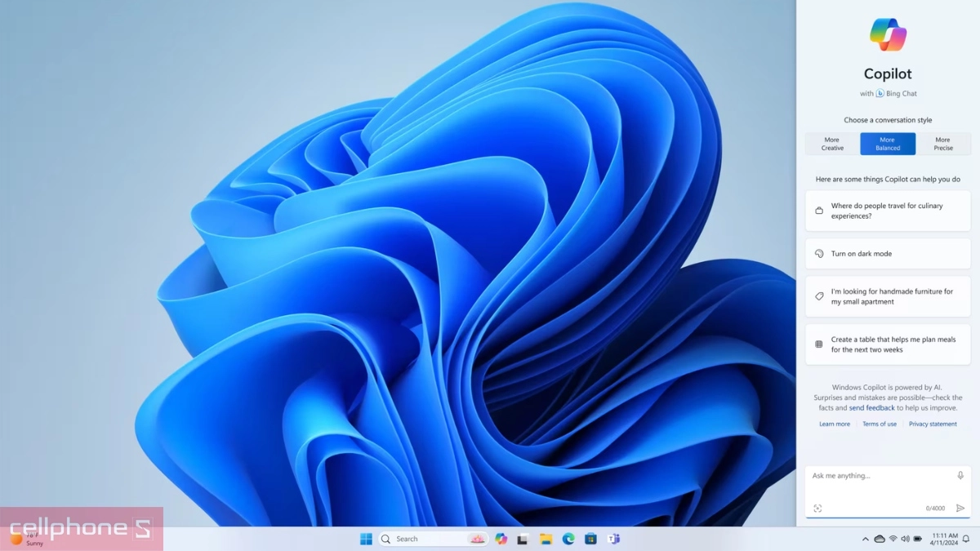Screen dimensions: 980x551
Task: Open the clock showing 11:11 AM
Action: pos(944,539)
